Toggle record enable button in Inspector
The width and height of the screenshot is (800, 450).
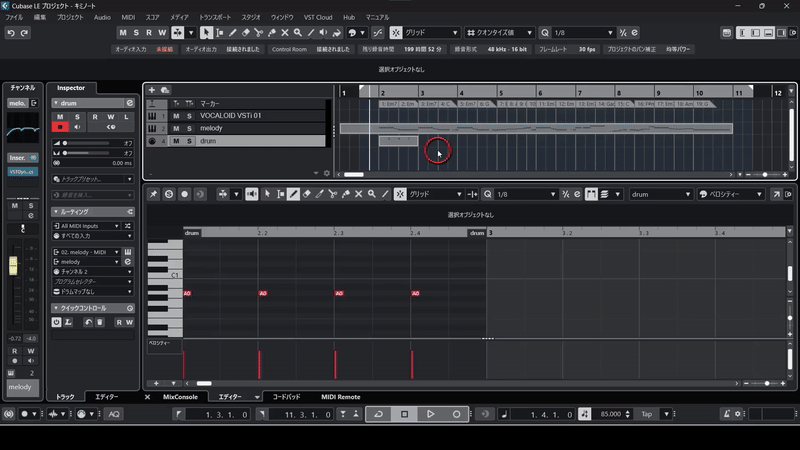tap(60, 127)
